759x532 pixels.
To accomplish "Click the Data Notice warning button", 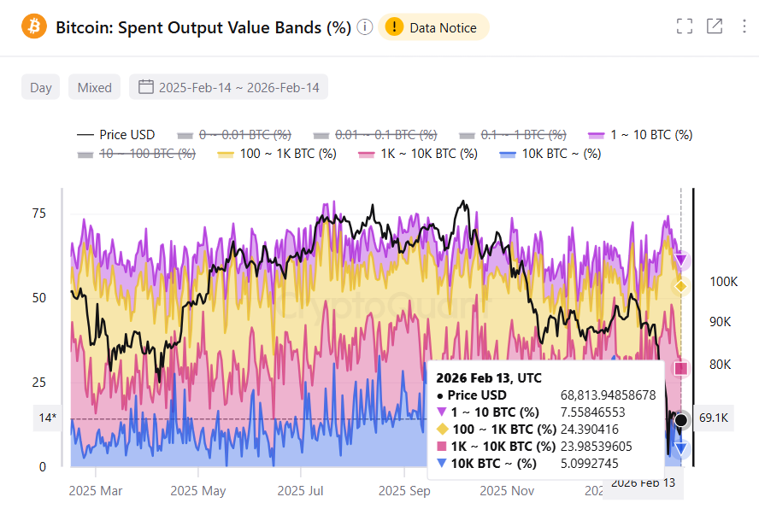I will (434, 26).
